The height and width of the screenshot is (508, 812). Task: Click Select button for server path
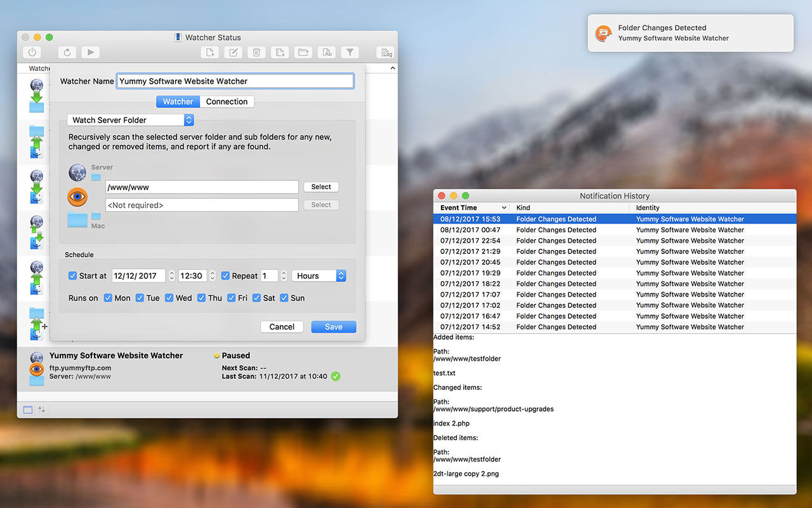[x=321, y=187]
